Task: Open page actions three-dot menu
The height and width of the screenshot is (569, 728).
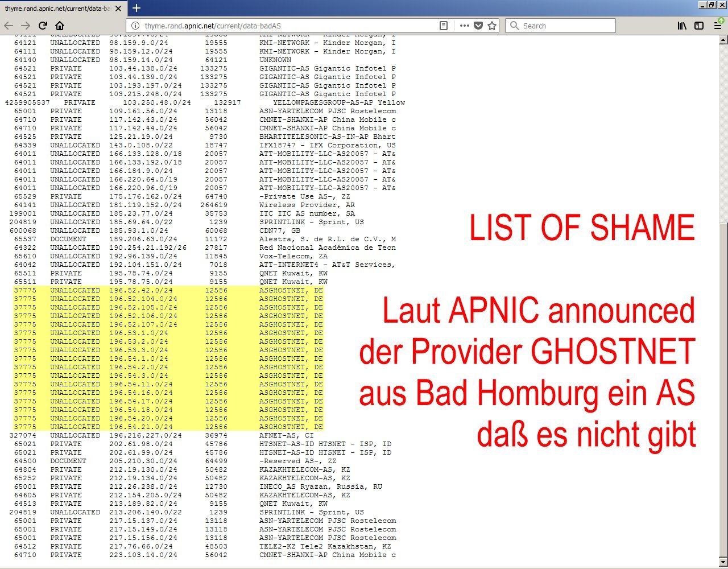Action: 465,26
